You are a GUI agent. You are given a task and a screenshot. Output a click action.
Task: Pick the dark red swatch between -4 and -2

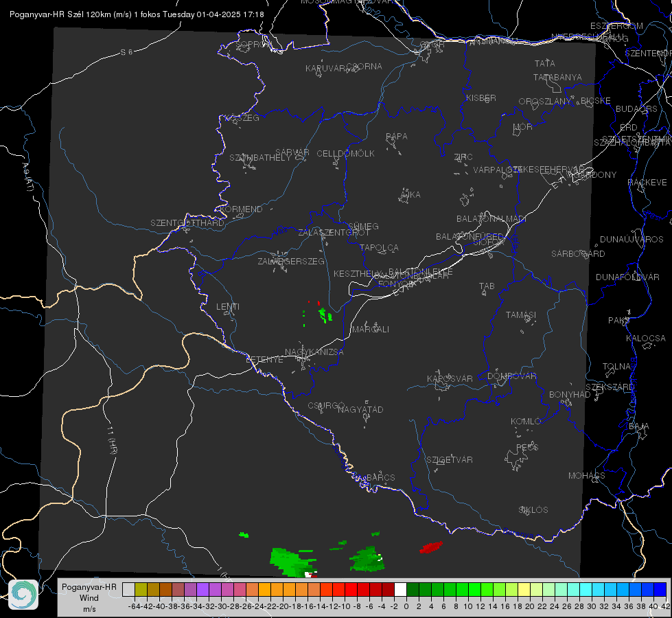click(x=388, y=589)
